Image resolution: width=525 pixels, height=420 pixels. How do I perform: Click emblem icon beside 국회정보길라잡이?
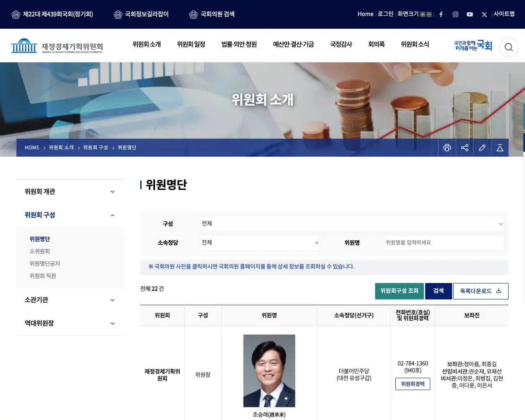[x=118, y=14]
